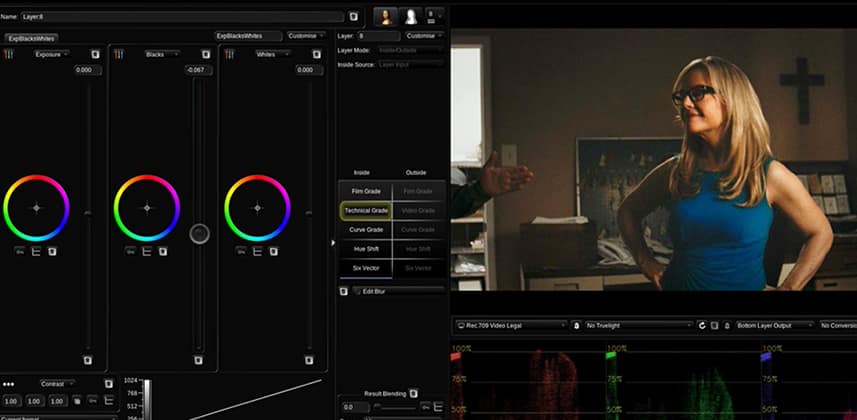Image resolution: width=857 pixels, height=420 pixels.
Task: Click the refresh icon in viewer toolbar
Action: (702, 325)
